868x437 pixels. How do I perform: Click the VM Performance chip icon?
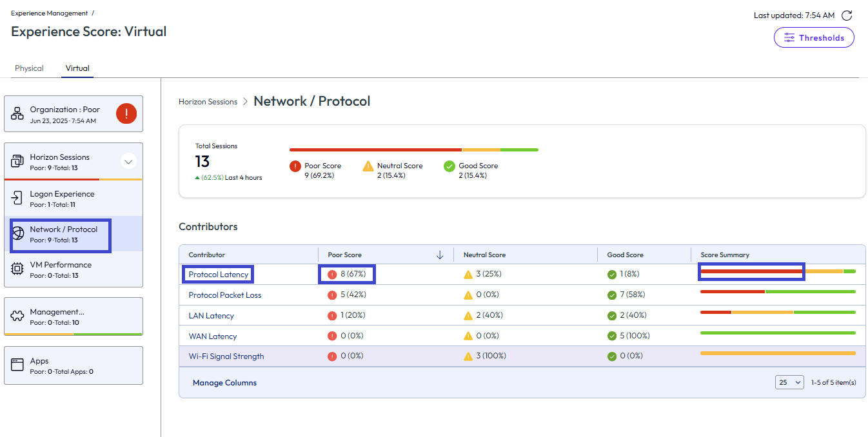coord(18,269)
